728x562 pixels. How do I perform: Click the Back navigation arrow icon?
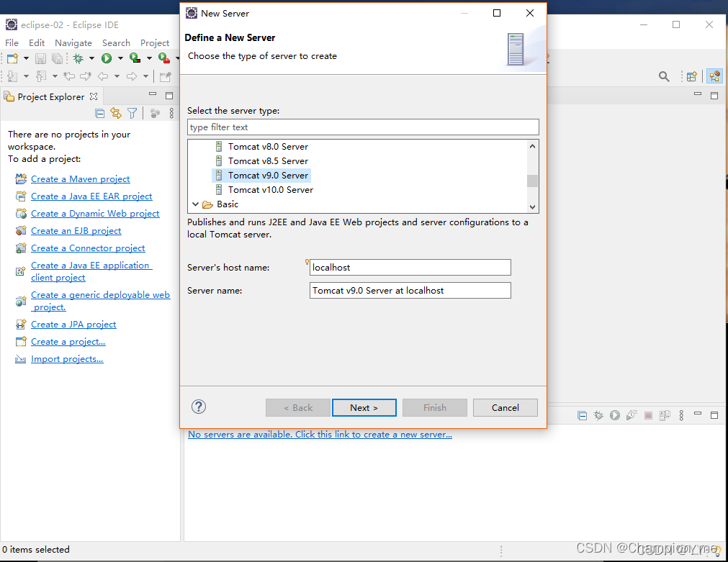tap(103, 76)
